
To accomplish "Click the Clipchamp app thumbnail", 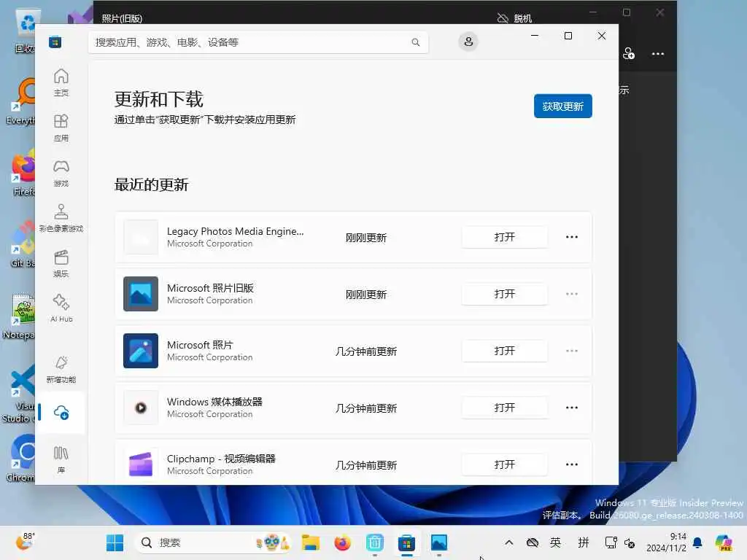I will [141, 464].
